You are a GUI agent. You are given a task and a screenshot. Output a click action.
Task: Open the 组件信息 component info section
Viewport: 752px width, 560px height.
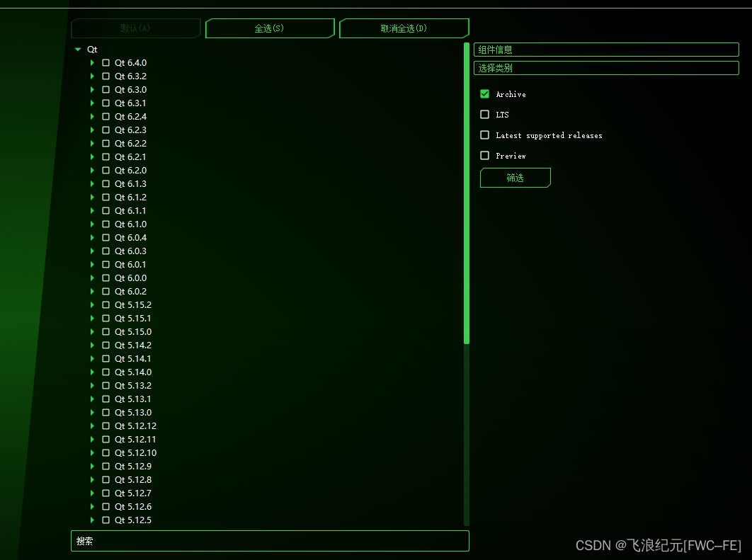(x=606, y=50)
